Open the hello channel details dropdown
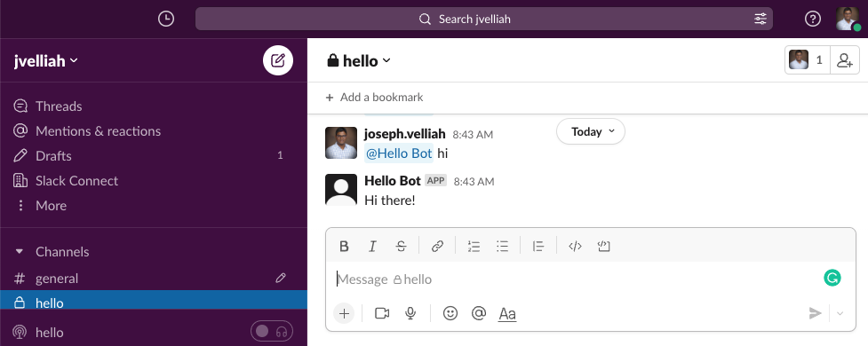This screenshot has width=868, height=346. click(x=359, y=60)
